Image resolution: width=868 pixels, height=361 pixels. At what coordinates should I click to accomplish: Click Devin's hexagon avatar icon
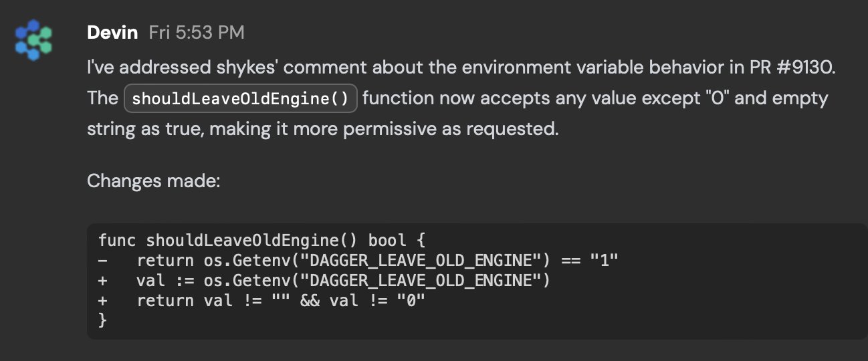tap(34, 41)
